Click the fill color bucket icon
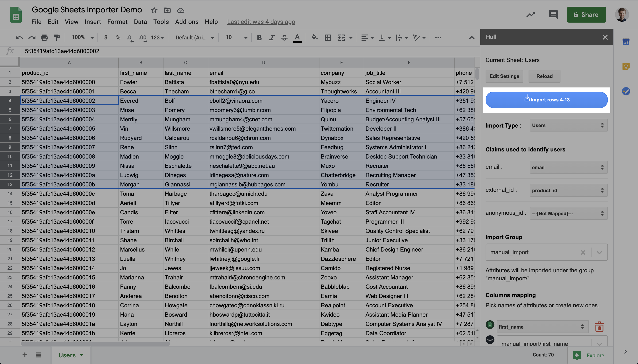 (314, 38)
